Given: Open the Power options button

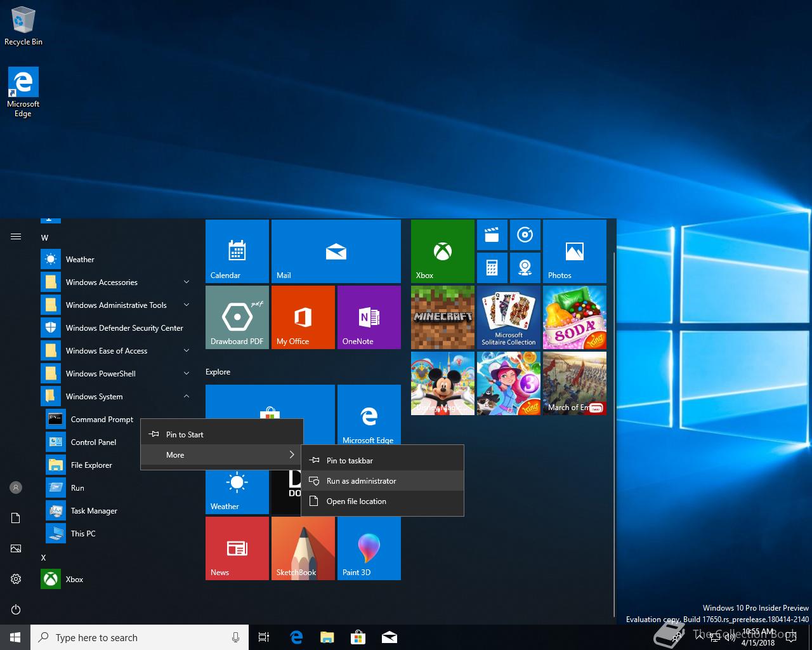Looking at the screenshot, I should [x=16, y=609].
